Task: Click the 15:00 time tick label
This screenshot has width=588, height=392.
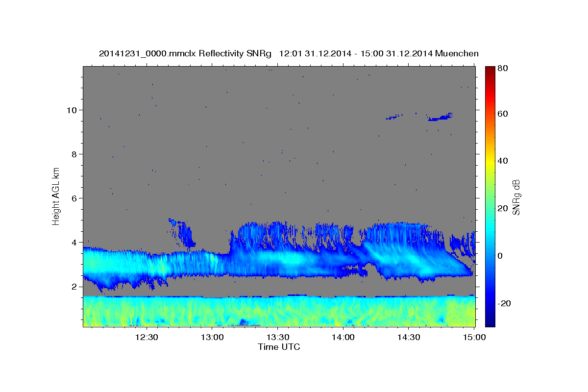Action: [474, 338]
